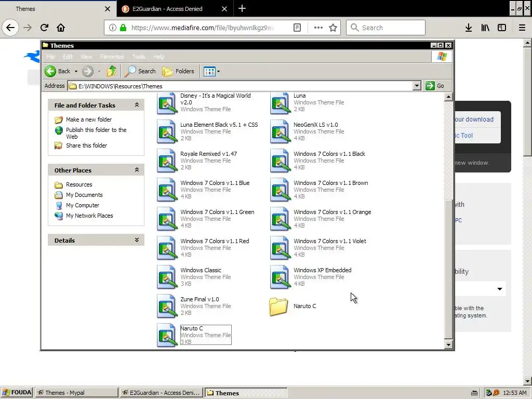
Task: Select NeoGeniX LS v1.0 theme icon
Action: (280, 131)
